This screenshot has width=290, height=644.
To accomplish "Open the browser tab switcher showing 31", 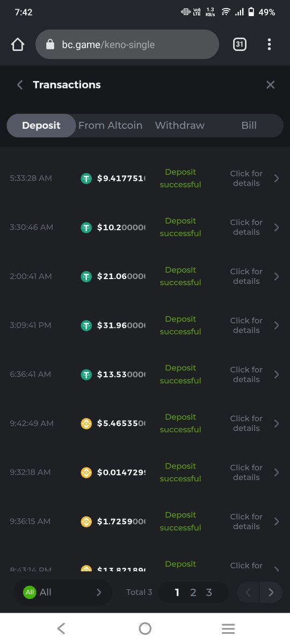I will pyautogui.click(x=240, y=45).
